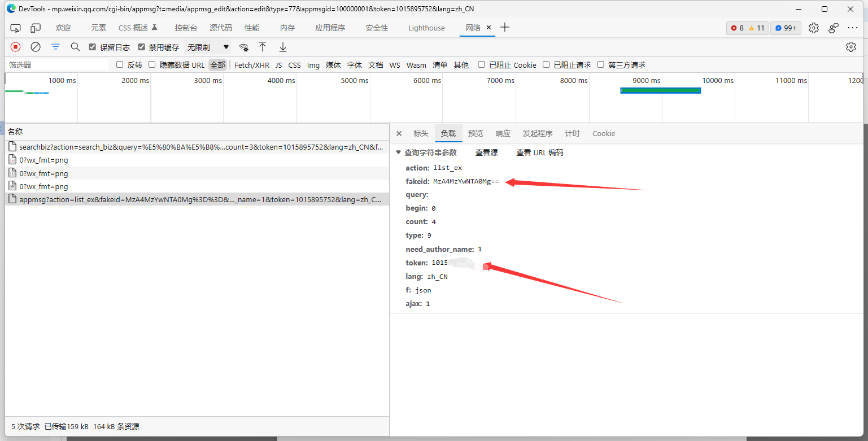Image resolution: width=868 pixels, height=441 pixels.
Task: Click the inspect element selector icon
Action: [x=16, y=28]
